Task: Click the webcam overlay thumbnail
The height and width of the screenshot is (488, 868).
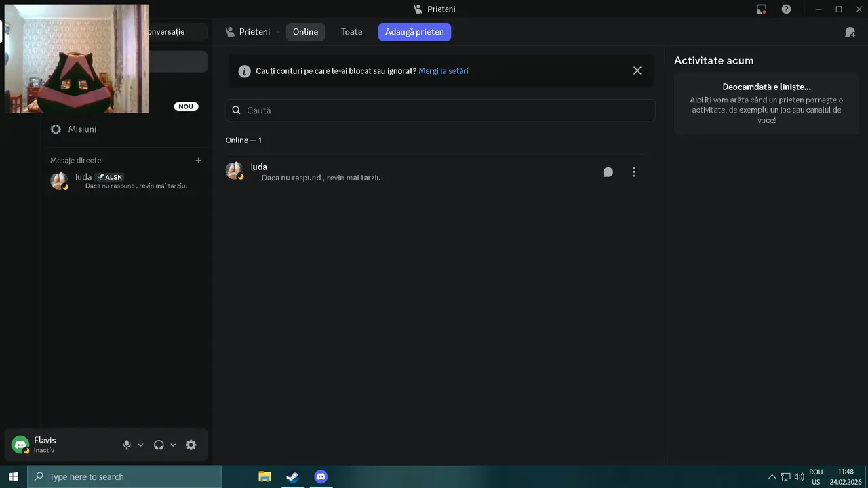Action: [x=77, y=58]
